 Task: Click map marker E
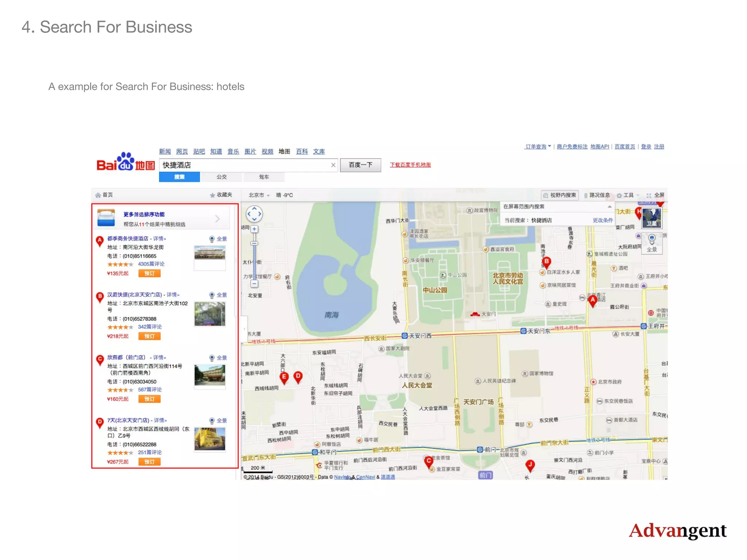point(284,378)
